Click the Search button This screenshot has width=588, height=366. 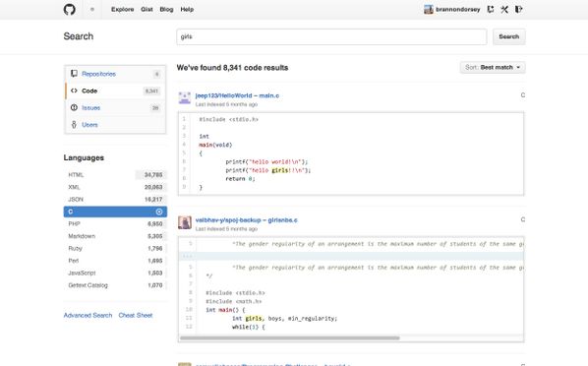tap(509, 36)
